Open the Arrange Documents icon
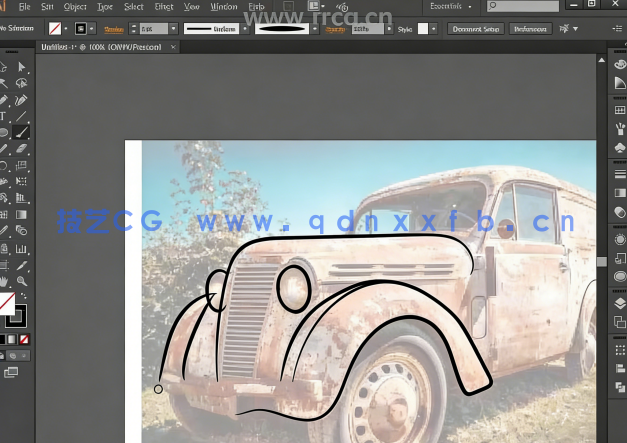The height and width of the screenshot is (443, 627). 315,6
